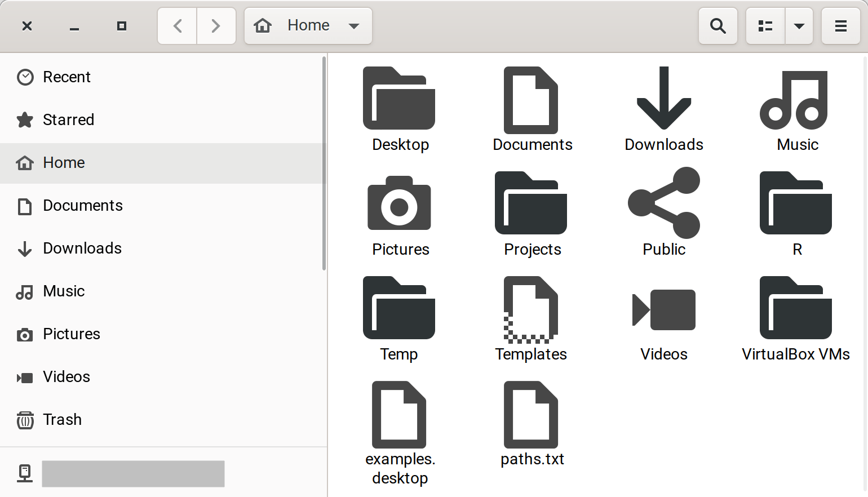868x497 pixels.
Task: Open the Recent files sidebar icon
Action: [x=67, y=77]
